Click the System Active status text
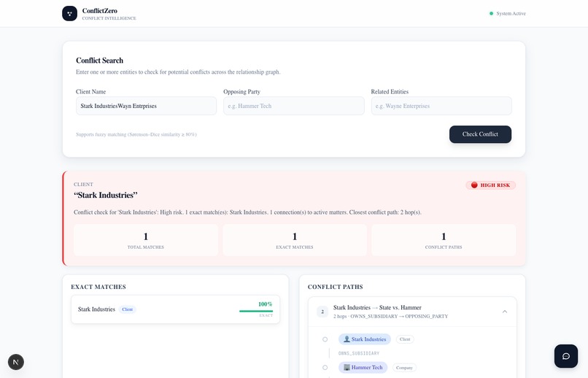Screen dimensions: 588x378 [x=511, y=13]
